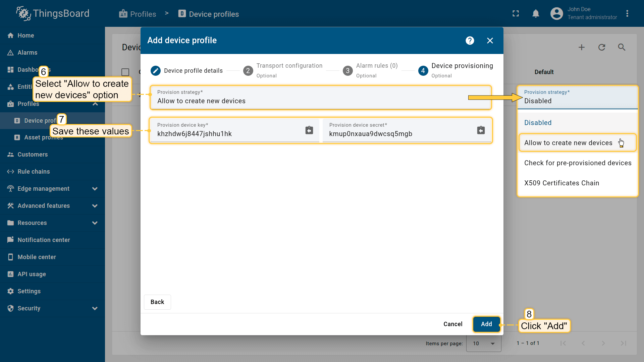The width and height of the screenshot is (644, 362).
Task: Click the Back button
Action: (157, 302)
